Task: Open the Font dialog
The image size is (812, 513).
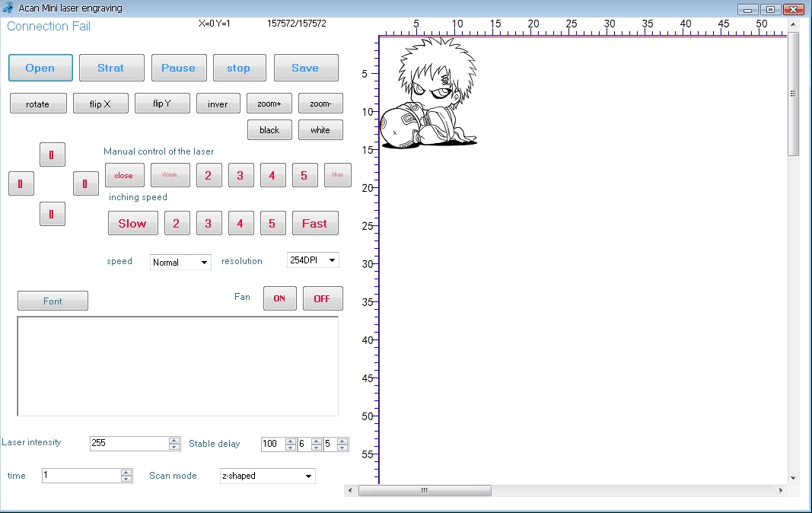Action: [x=53, y=301]
